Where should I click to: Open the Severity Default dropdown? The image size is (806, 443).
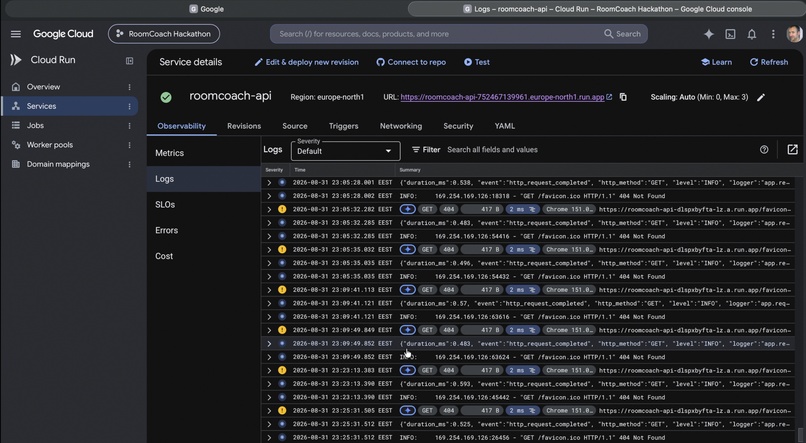pyautogui.click(x=345, y=151)
